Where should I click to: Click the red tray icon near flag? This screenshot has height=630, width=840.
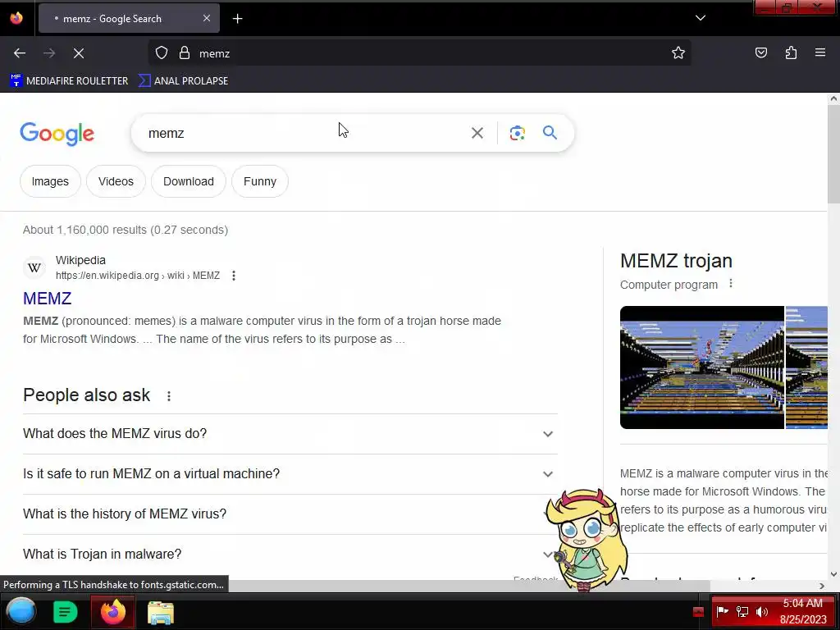coord(698,612)
